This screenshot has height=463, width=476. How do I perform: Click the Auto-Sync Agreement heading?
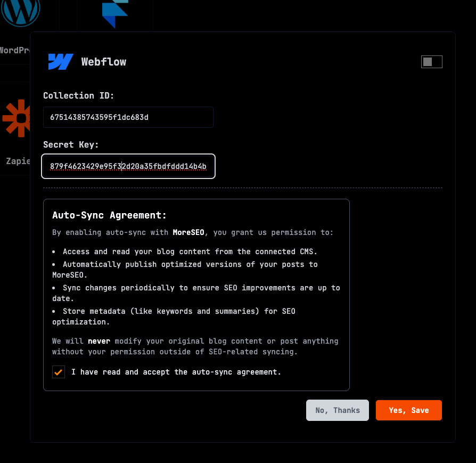tap(109, 215)
